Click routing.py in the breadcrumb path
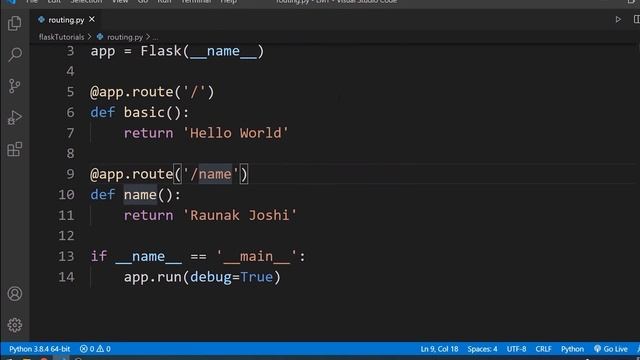The image size is (640, 360). tap(124, 37)
